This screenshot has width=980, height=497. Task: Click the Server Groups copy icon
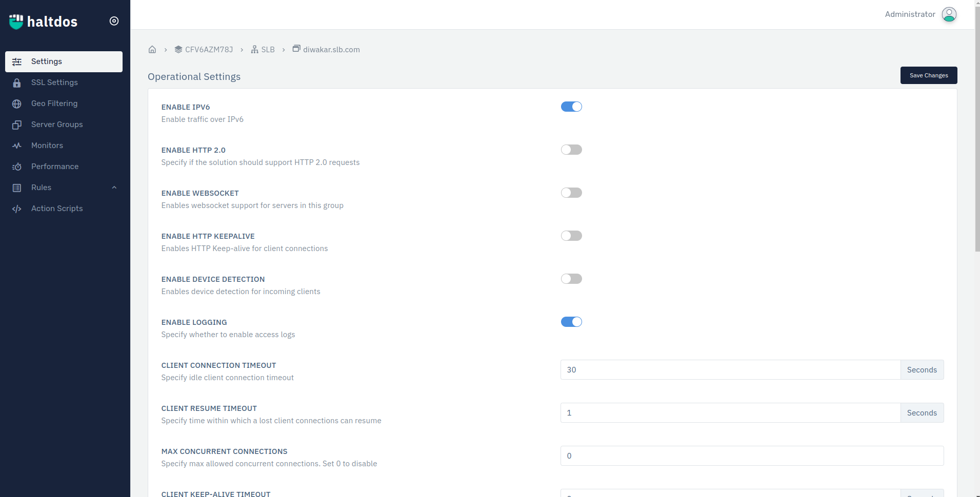(x=17, y=125)
